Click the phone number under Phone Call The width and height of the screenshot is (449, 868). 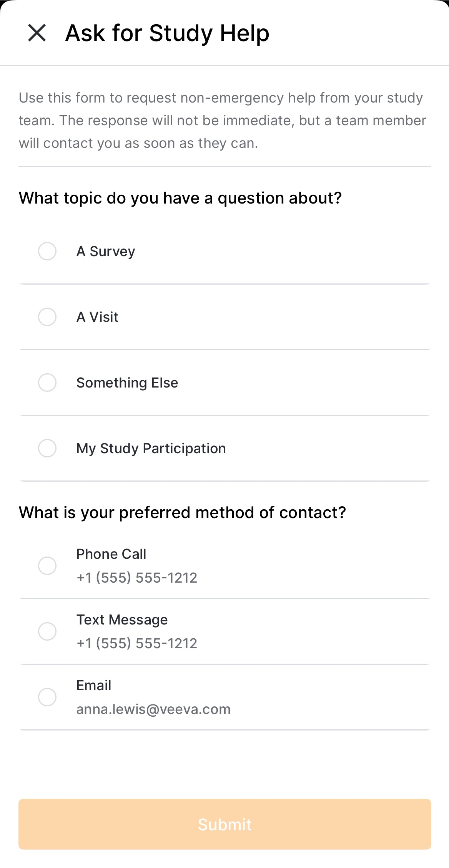click(x=137, y=578)
